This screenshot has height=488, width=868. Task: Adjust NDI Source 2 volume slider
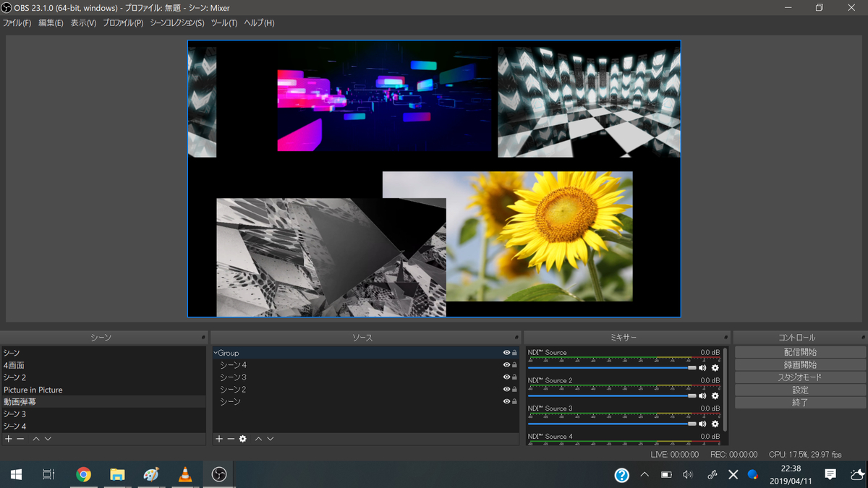pos(612,395)
